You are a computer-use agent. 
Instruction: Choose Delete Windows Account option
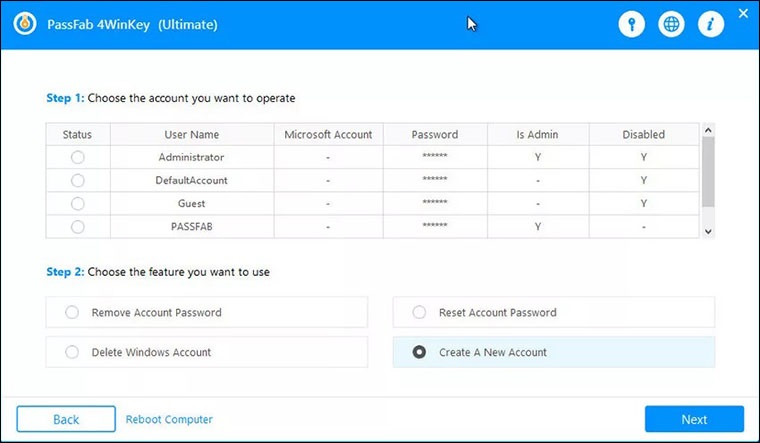tap(207, 352)
